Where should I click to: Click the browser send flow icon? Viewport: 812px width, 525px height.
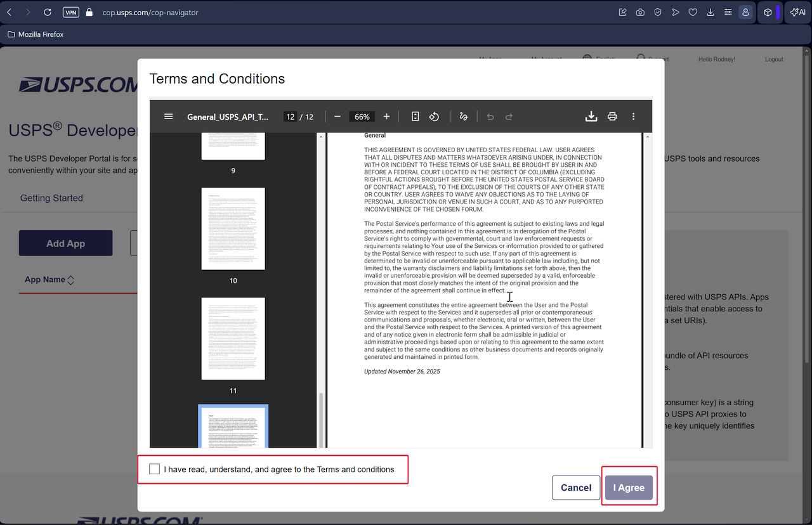(x=676, y=12)
